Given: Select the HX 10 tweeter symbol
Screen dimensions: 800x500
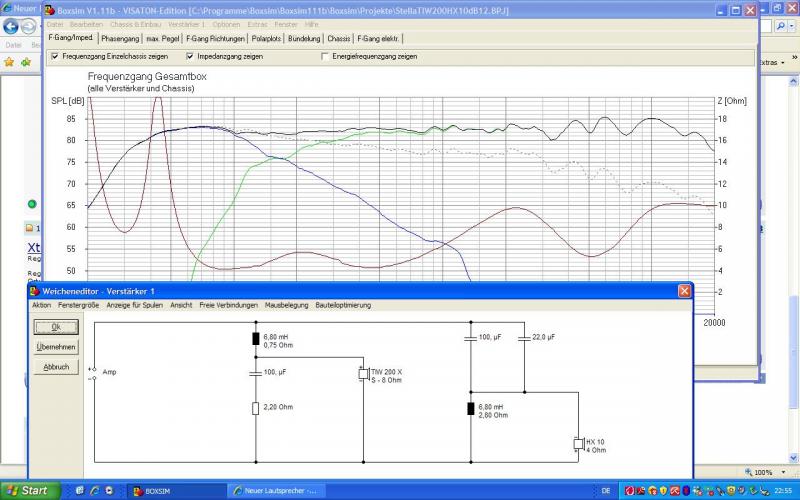Looking at the screenshot, I should click(x=578, y=444).
